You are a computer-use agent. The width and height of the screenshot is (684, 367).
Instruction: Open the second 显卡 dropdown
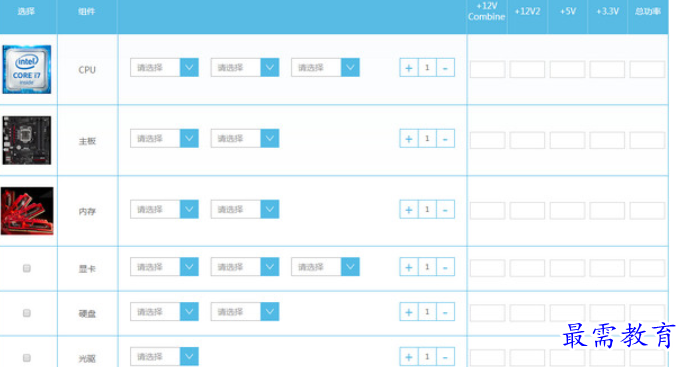(x=245, y=267)
